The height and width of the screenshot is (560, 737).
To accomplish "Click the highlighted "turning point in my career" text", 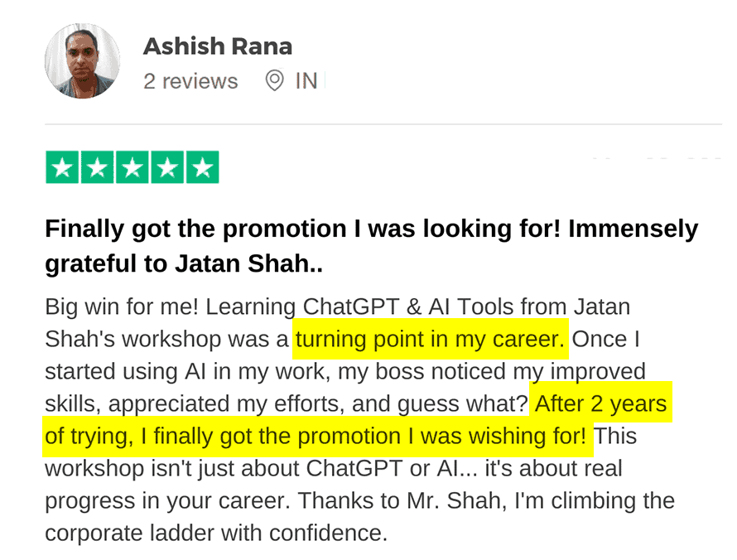I will (x=431, y=340).
